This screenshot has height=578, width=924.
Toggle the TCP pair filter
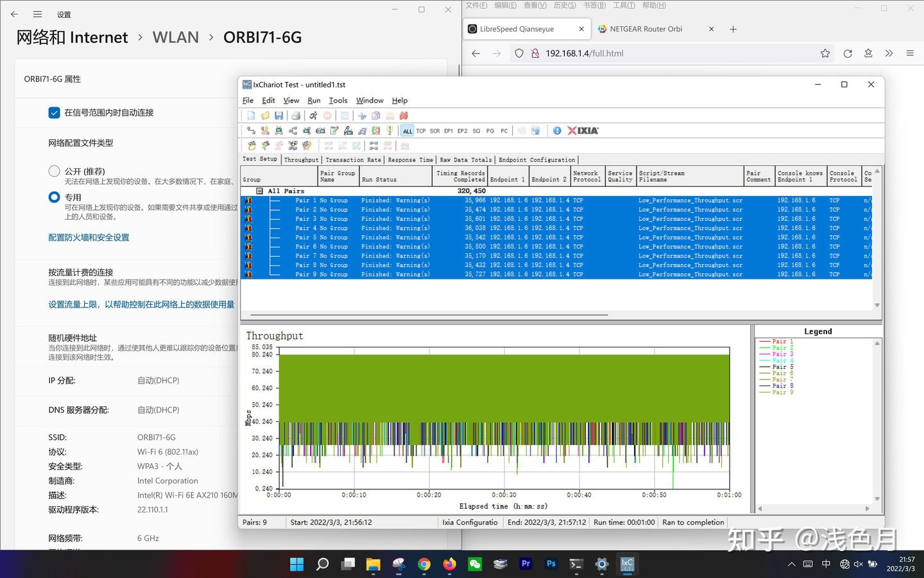[x=421, y=130]
